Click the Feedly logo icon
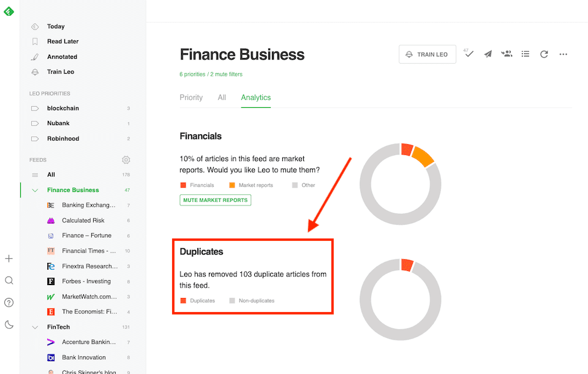 point(9,10)
